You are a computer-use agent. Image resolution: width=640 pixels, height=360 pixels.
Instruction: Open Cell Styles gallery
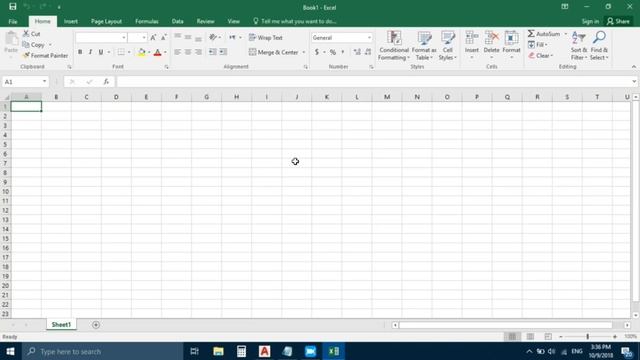pyautogui.click(x=448, y=46)
